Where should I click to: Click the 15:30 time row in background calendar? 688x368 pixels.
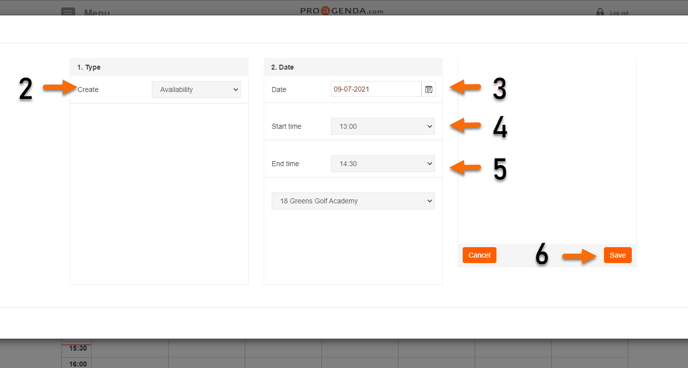pyautogui.click(x=78, y=348)
